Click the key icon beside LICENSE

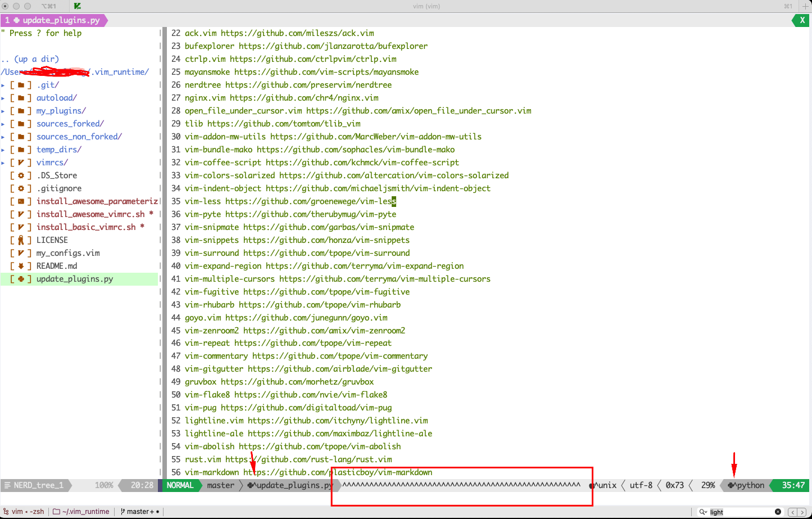(x=22, y=240)
